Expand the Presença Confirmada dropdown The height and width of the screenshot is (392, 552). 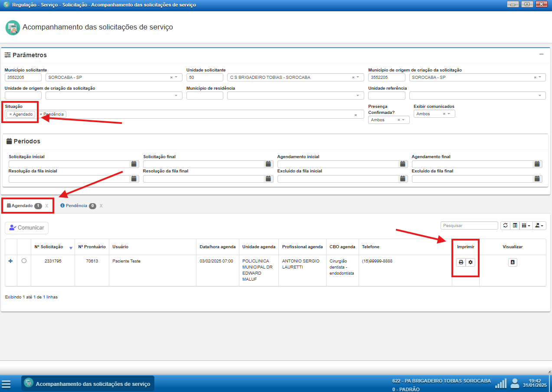tap(403, 120)
